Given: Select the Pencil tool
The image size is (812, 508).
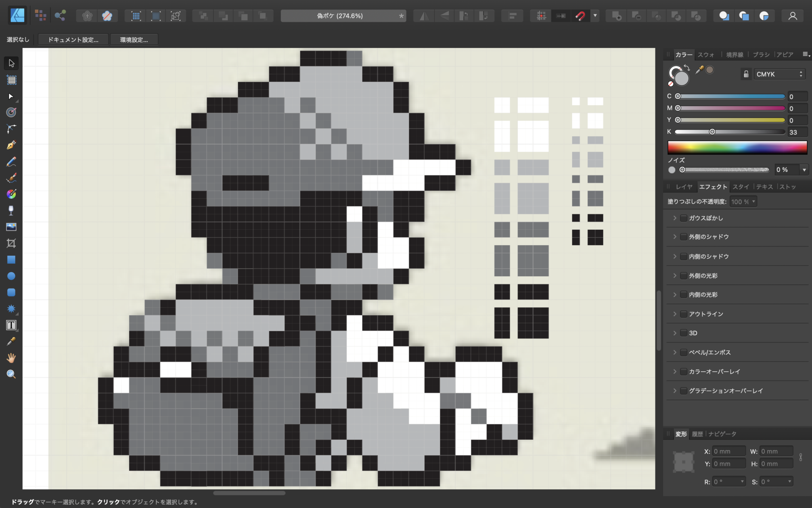Looking at the screenshot, I should point(11,145).
